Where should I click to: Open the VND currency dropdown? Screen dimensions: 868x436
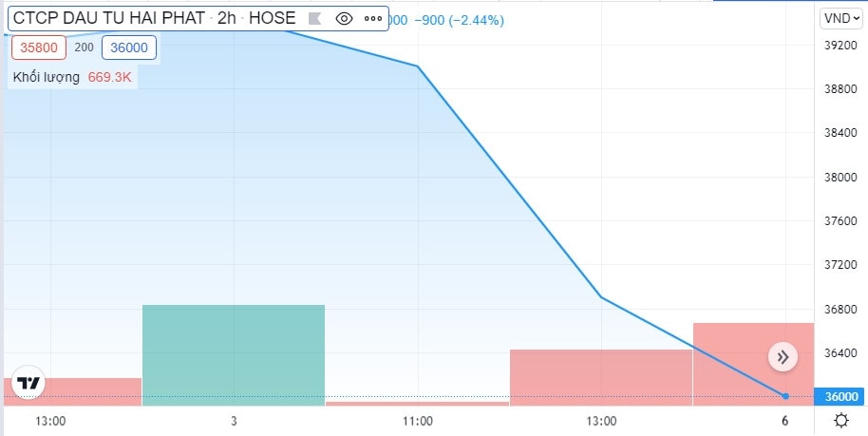(841, 18)
